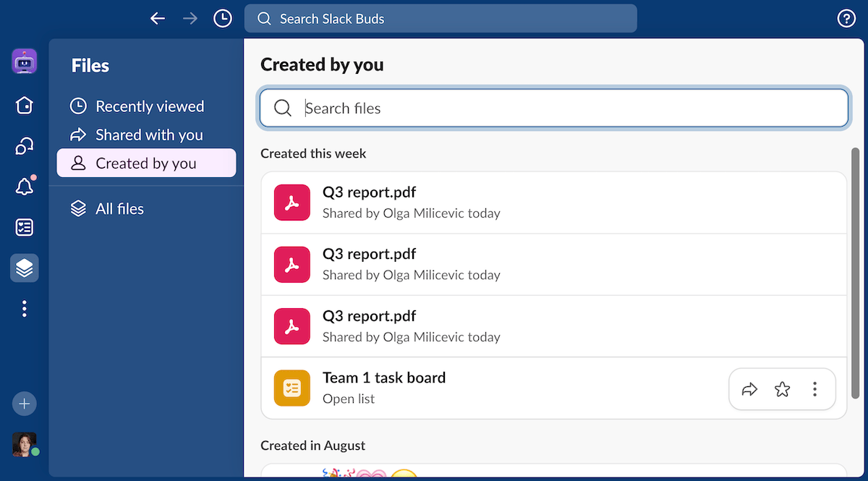This screenshot has height=481, width=868.
Task: Open the help question mark icon
Action: coord(846,19)
